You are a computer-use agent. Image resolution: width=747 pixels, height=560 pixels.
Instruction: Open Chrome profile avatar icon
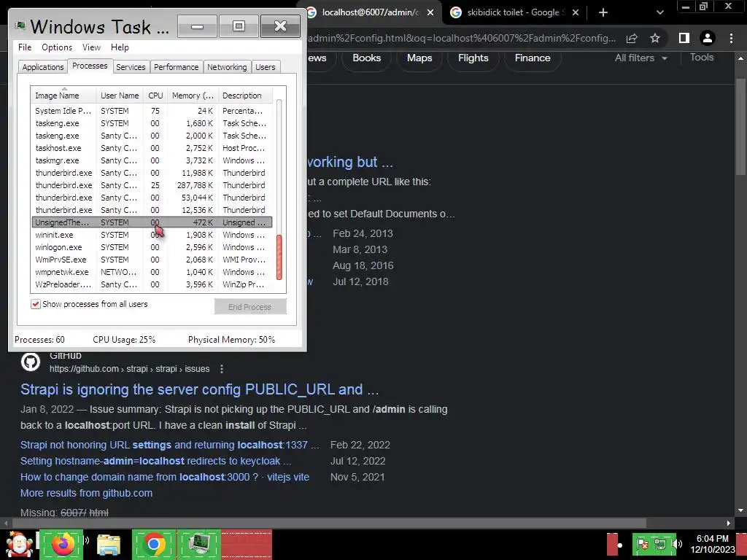(x=708, y=38)
